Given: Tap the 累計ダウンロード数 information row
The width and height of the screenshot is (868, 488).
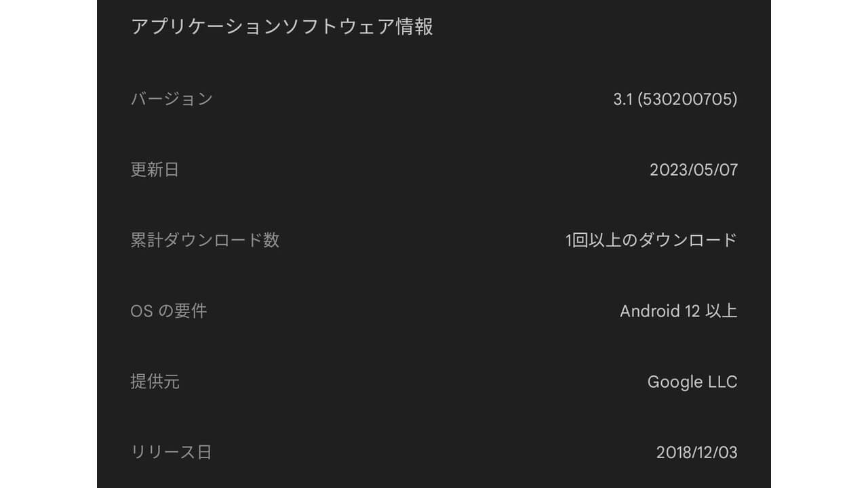Looking at the screenshot, I should click(434, 240).
